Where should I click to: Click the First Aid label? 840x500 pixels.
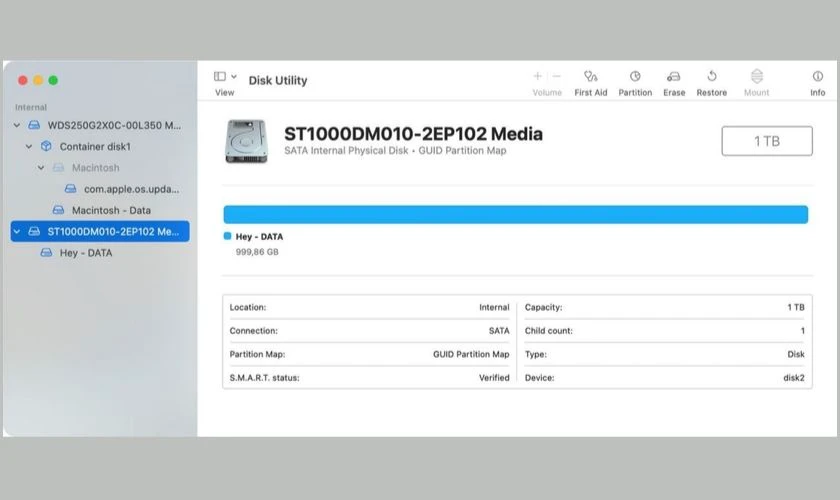click(590, 93)
